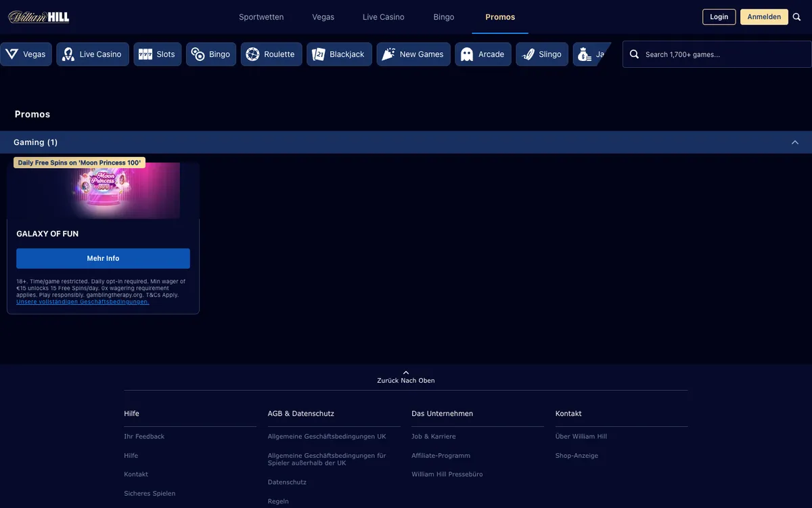Viewport: 812px width, 508px height.
Task: Go to Vegas in top navigation
Action: [323, 17]
